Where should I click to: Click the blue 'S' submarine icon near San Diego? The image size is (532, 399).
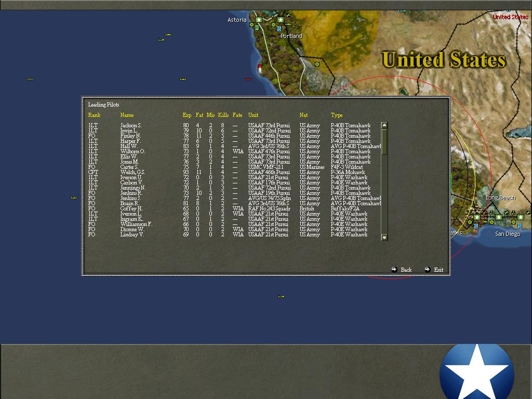[520, 226]
